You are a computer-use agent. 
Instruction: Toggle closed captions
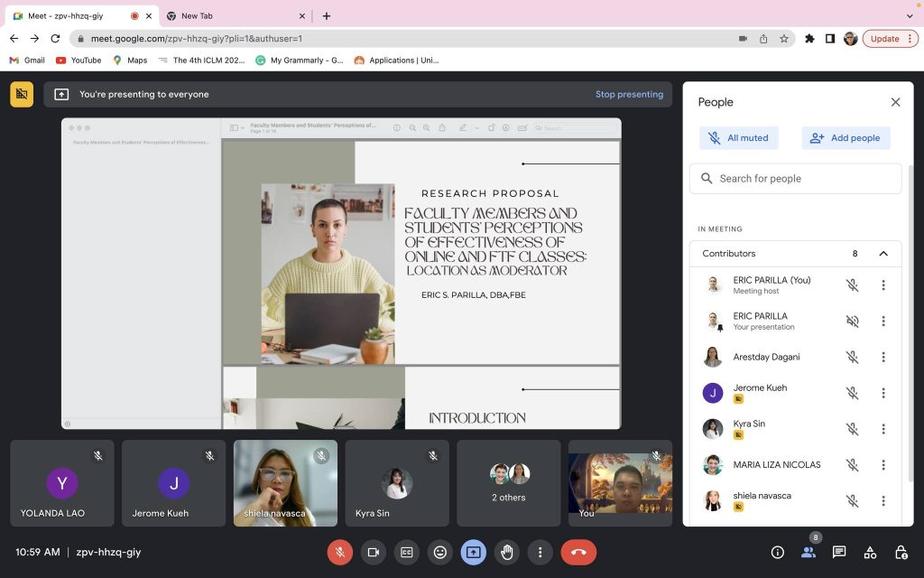(407, 552)
